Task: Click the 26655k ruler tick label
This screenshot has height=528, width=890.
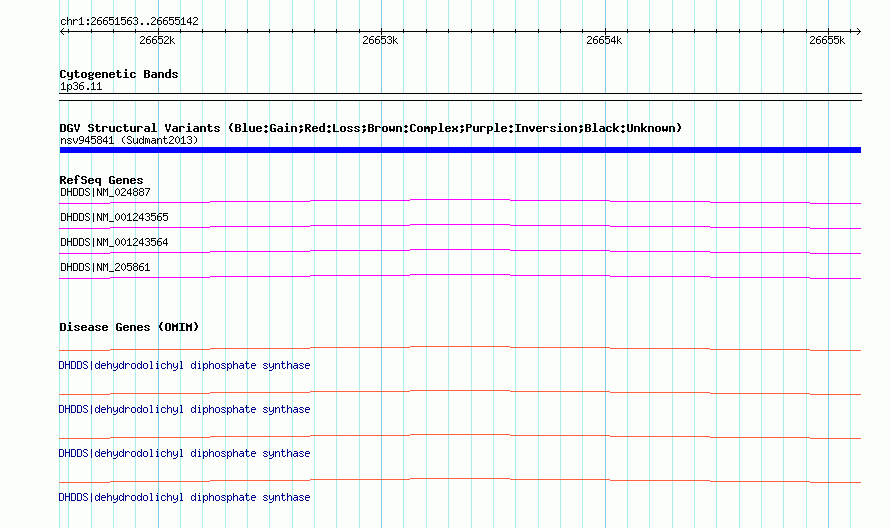Action: pos(827,40)
